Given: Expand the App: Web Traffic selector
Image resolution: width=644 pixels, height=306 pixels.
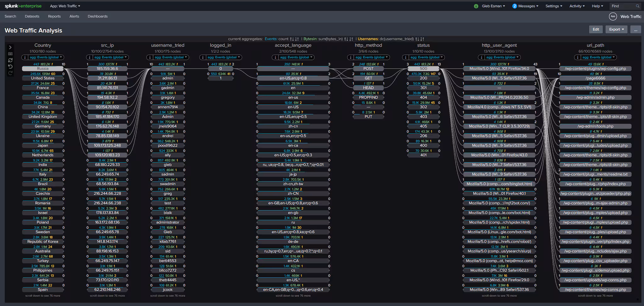Looking at the screenshot, I should point(65,6).
